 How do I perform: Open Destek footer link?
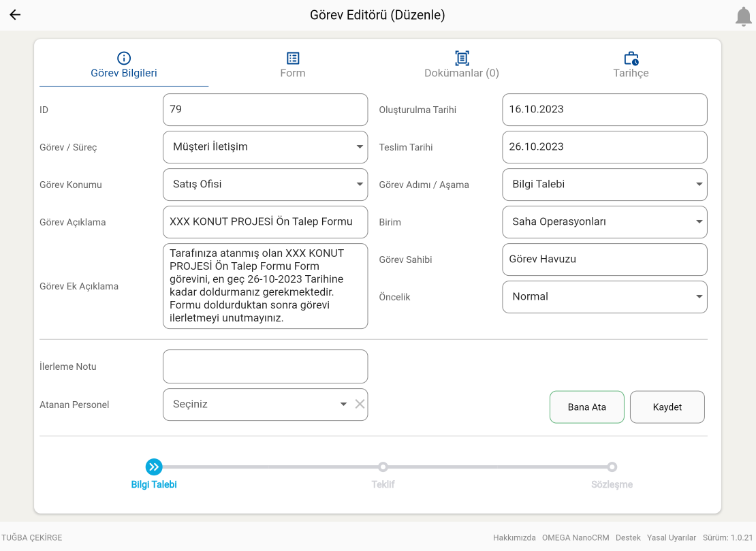pyautogui.click(x=628, y=537)
